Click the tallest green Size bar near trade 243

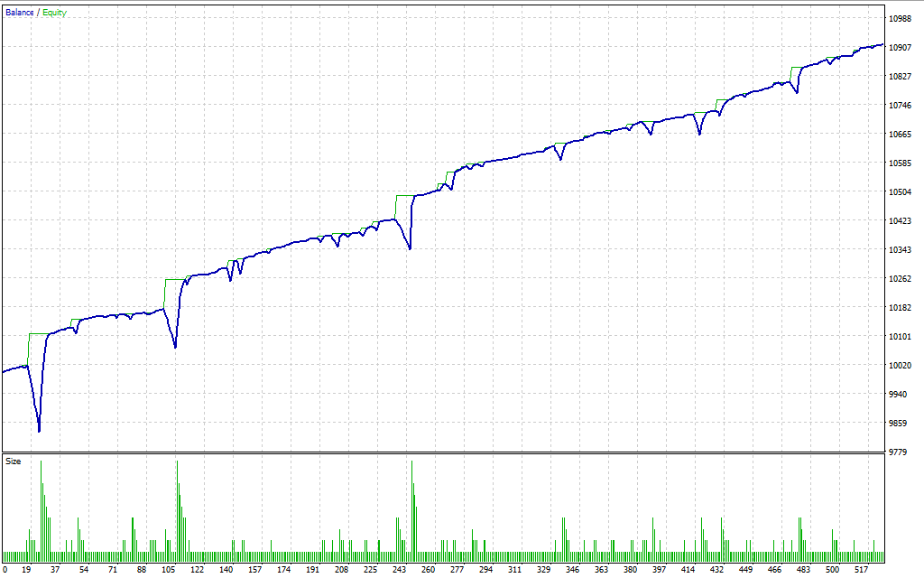[x=411, y=506]
